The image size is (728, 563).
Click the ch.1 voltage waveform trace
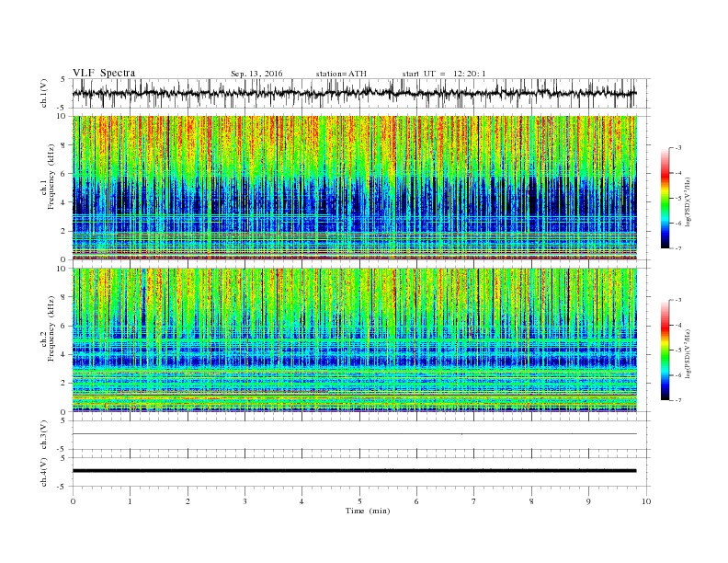[354, 93]
